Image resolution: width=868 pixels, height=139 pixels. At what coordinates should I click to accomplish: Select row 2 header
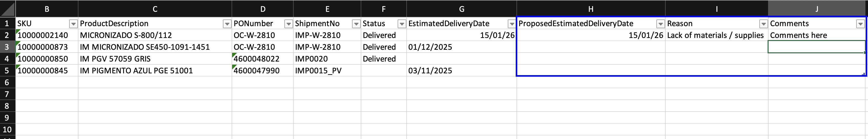7,35
